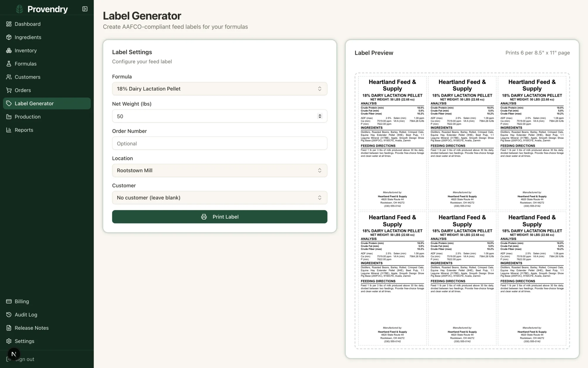Screen dimensions: 588x368
Task: Open the Location dropdown showing Rootstown Mill
Action: pyautogui.click(x=220, y=170)
